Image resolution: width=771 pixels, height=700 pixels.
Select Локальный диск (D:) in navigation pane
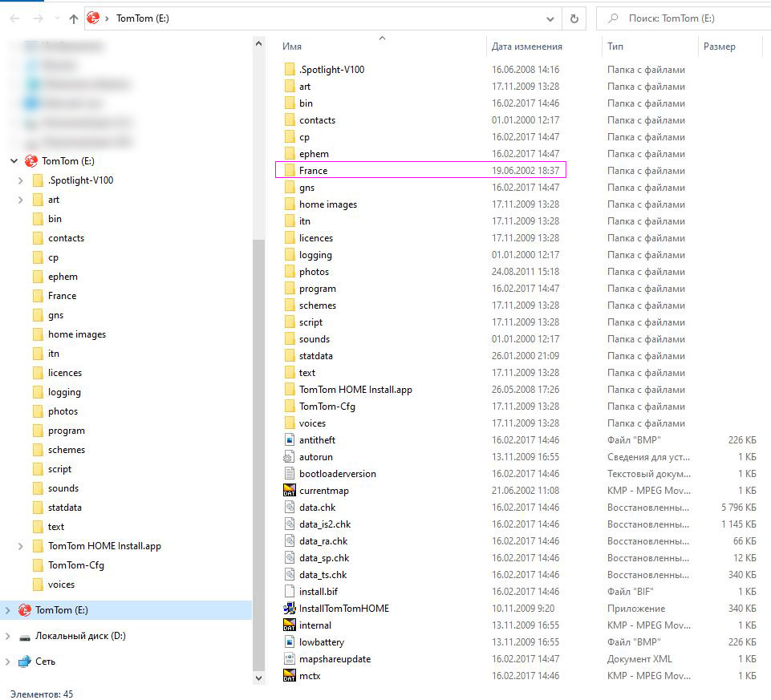(79, 636)
